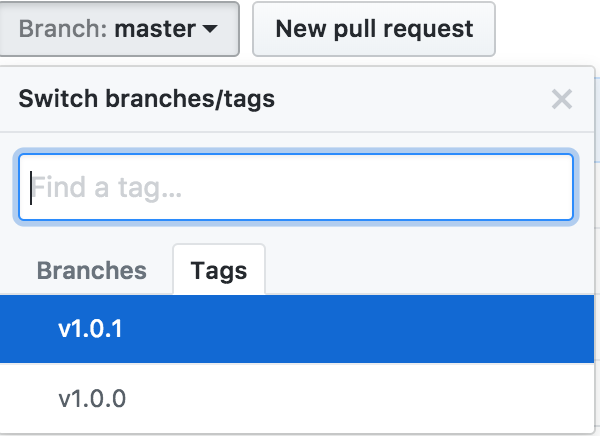Switch to the Branches tab
Screen dimensions: 600x436
click(91, 271)
